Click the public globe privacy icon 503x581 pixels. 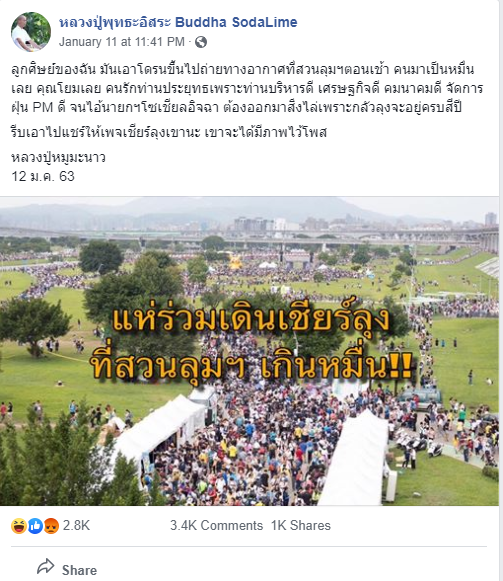coord(201,42)
